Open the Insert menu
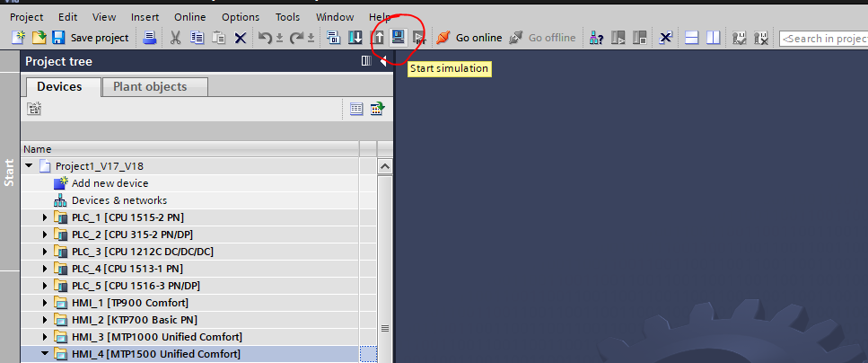Screen dimensions: 868x363 145,17
